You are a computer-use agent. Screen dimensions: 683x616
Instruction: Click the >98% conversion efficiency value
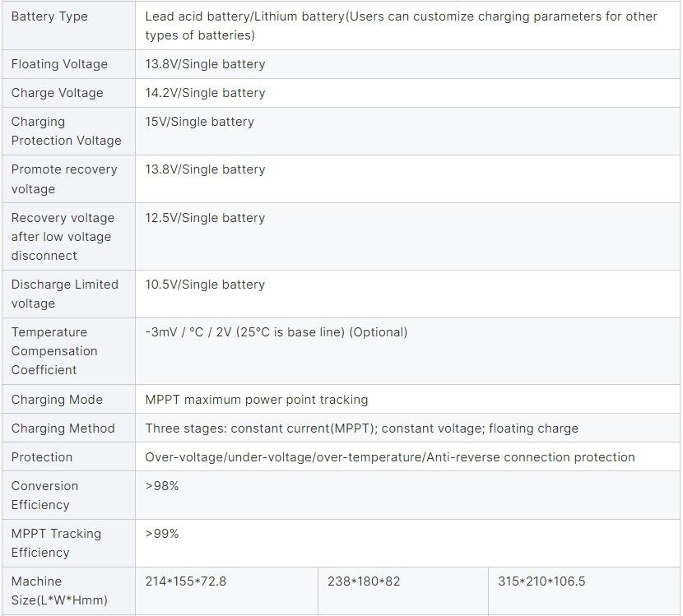coord(162,486)
